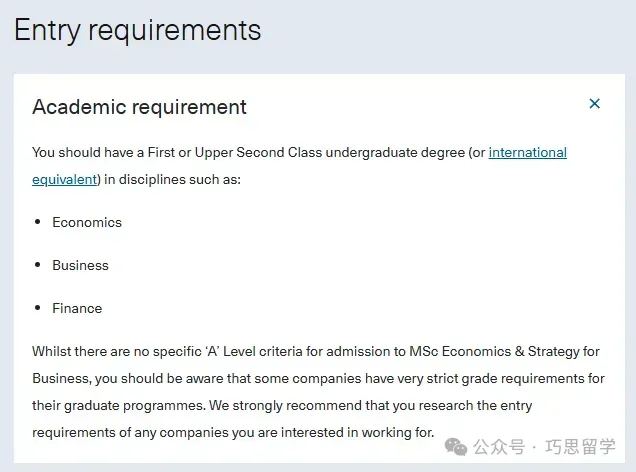
Task: Select the Economics list item
Action: (x=87, y=222)
